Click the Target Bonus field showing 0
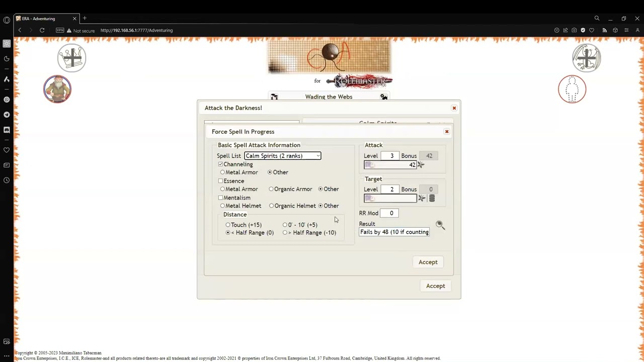This screenshot has height=362, width=644. point(429,190)
